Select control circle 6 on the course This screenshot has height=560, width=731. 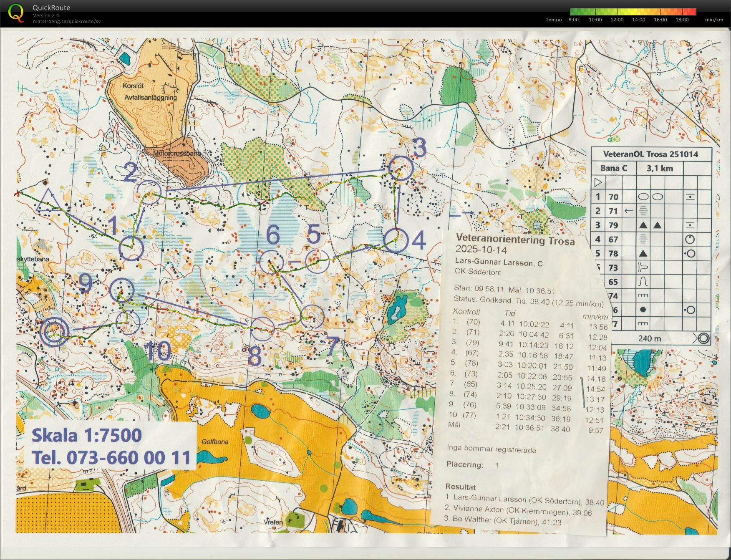(x=271, y=262)
